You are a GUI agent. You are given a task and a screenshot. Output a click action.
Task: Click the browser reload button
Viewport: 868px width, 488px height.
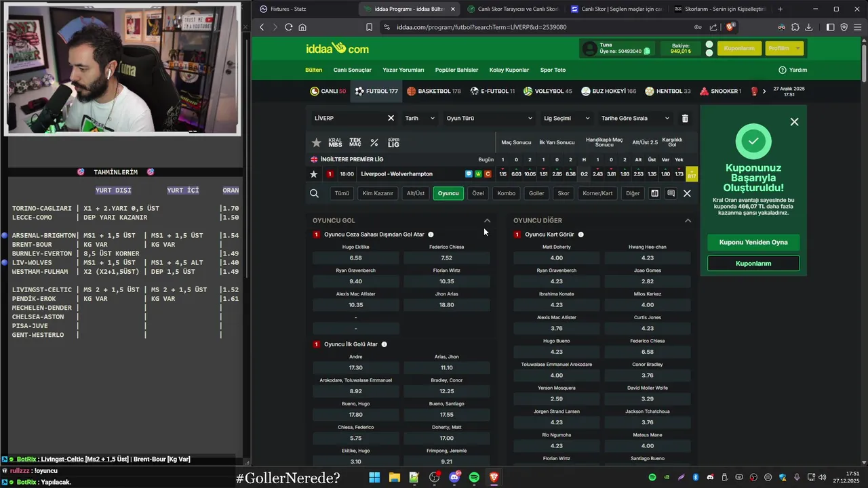pos(288,27)
